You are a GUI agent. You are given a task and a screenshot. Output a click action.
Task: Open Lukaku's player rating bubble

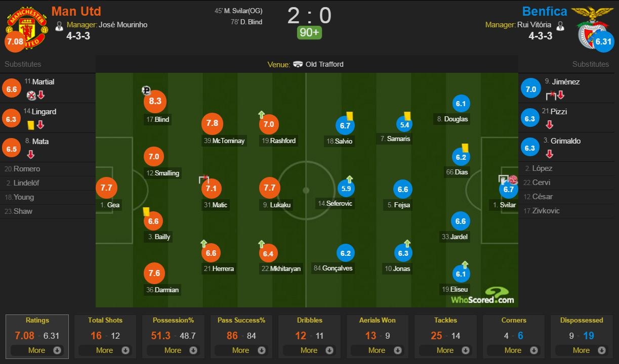pyautogui.click(x=269, y=188)
